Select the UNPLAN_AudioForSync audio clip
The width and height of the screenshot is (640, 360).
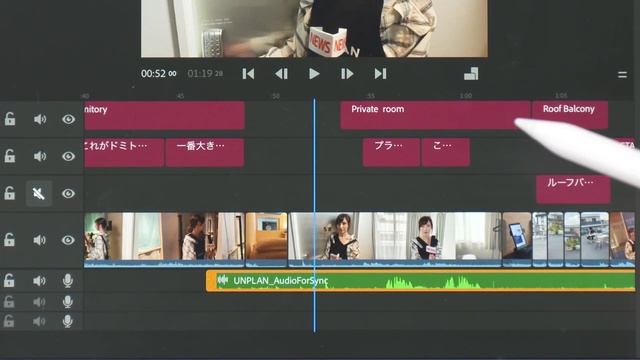(x=420, y=281)
